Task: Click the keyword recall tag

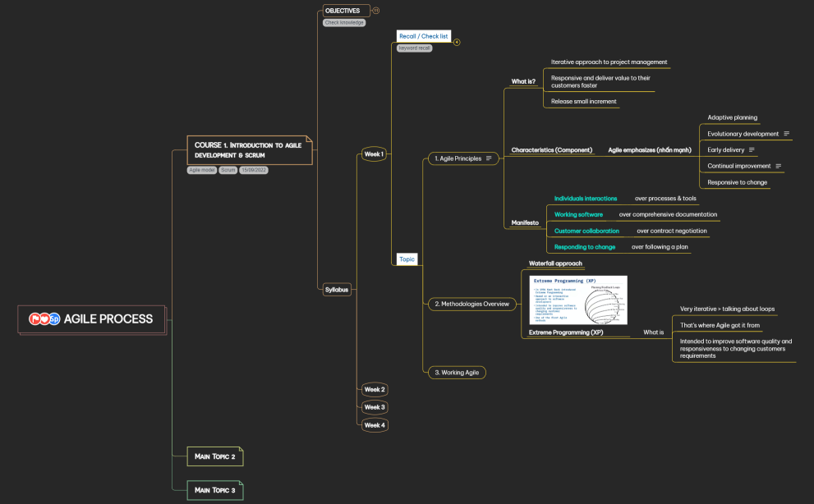Action: 413,48
